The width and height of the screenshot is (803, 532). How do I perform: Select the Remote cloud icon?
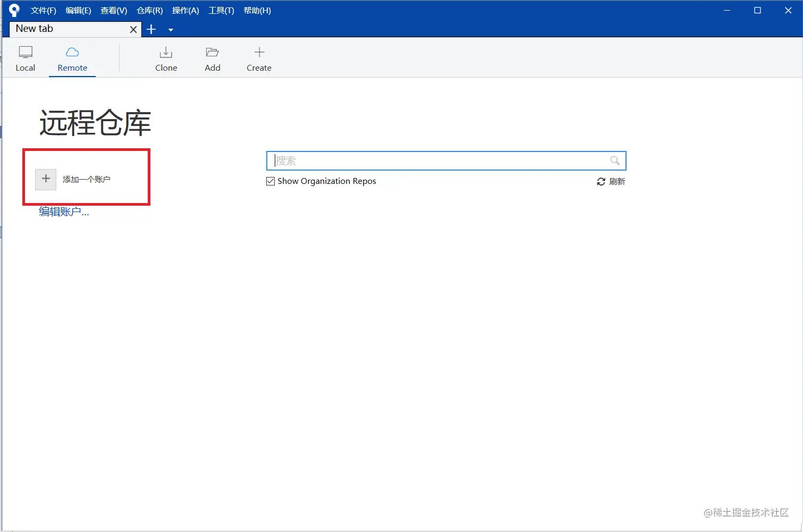pyautogui.click(x=72, y=52)
